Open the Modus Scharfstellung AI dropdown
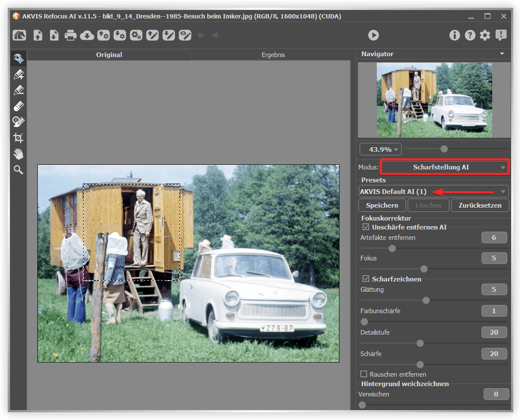This screenshot has width=521, height=420. point(444,167)
